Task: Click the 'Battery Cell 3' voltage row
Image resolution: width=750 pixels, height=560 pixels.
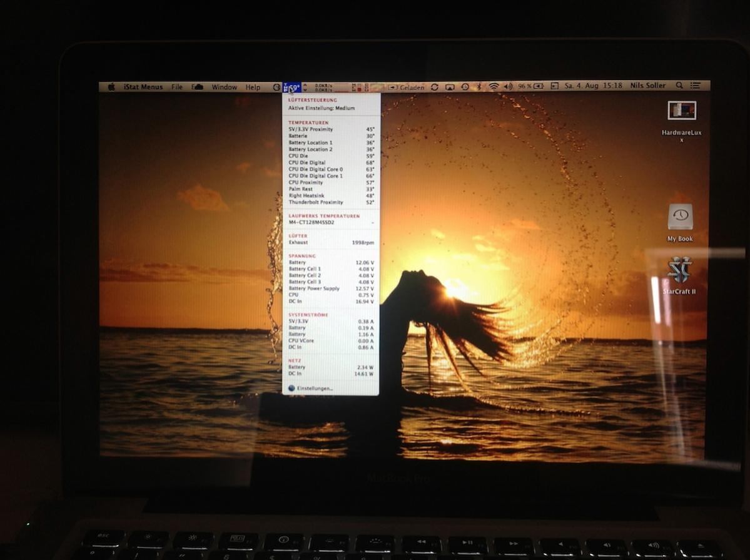Action: pos(330,282)
